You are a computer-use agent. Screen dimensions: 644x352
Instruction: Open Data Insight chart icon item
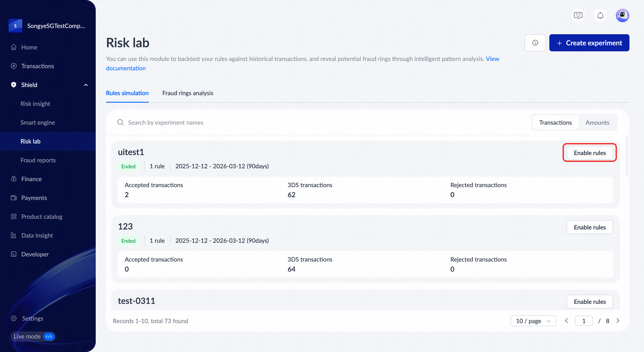click(14, 235)
